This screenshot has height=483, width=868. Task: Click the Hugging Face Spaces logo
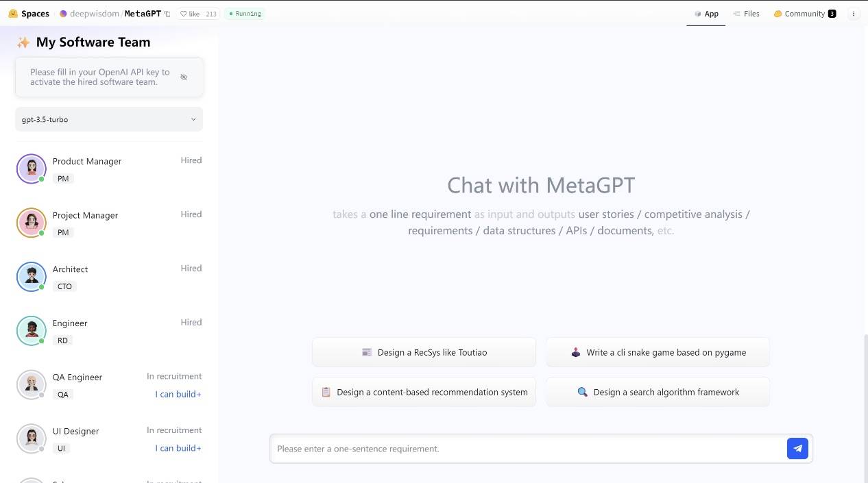[12, 13]
